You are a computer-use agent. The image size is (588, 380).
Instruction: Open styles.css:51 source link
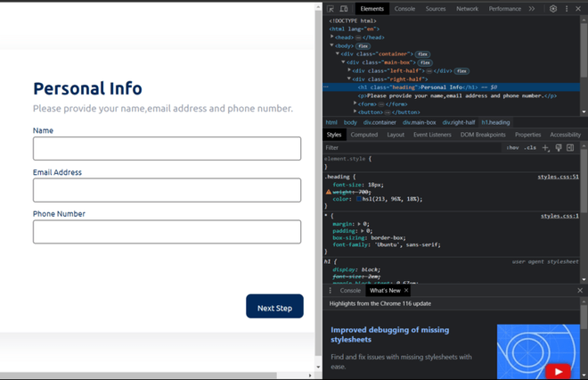pyautogui.click(x=558, y=177)
